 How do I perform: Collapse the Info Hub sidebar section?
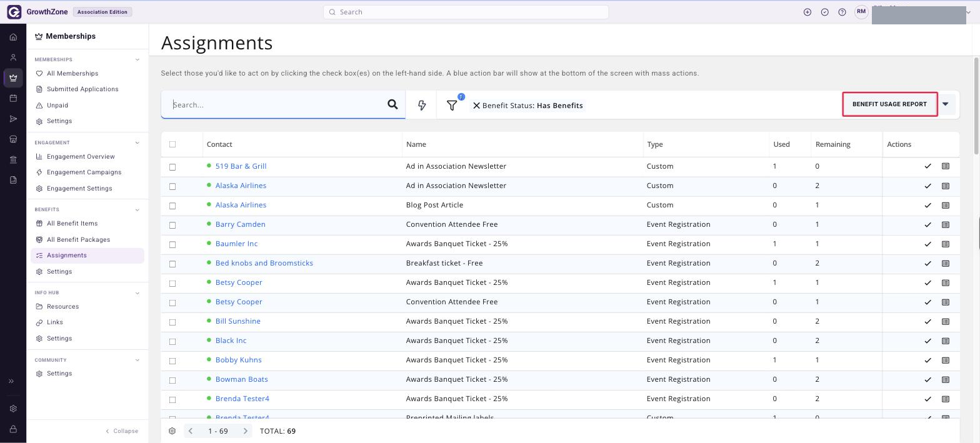137,293
